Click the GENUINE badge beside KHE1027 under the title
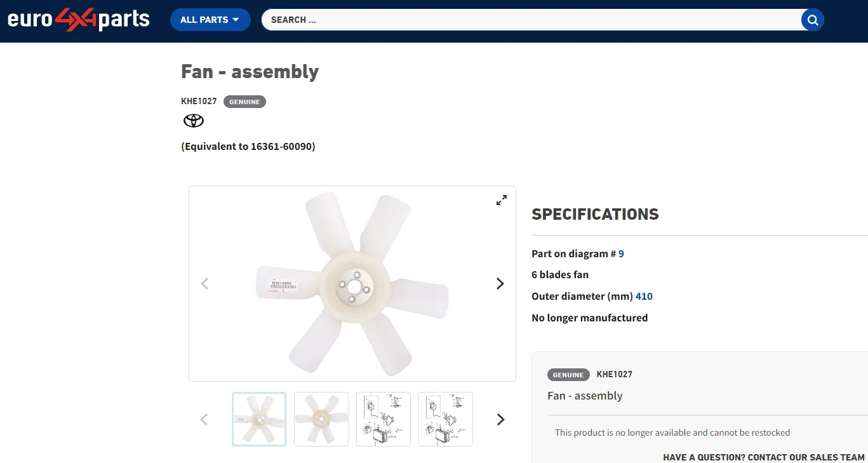The image size is (868, 463). [x=244, y=102]
